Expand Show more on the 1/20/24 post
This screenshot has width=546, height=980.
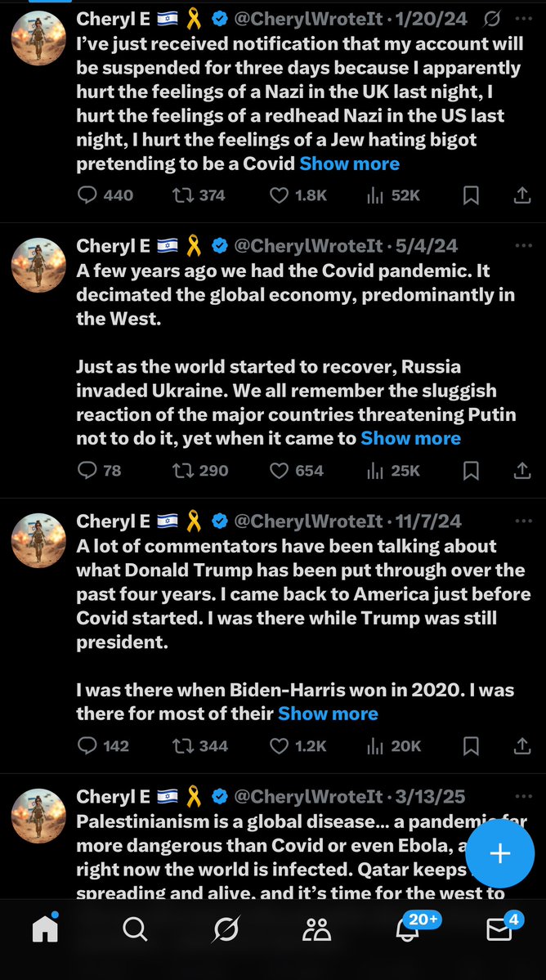pos(349,163)
